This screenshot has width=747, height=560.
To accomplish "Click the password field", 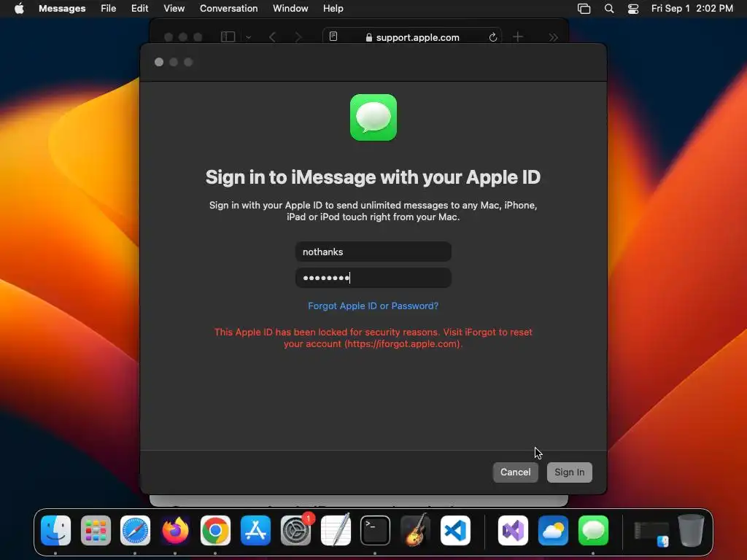I will 373,278.
